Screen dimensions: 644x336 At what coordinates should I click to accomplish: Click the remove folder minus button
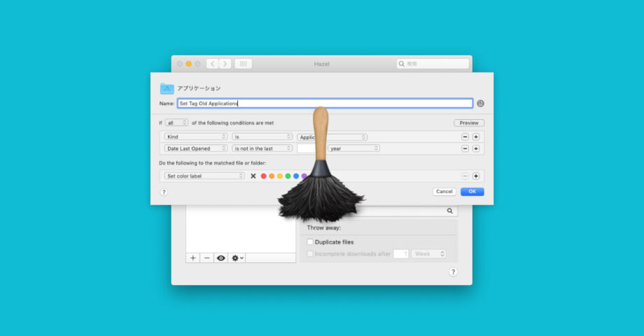click(206, 258)
